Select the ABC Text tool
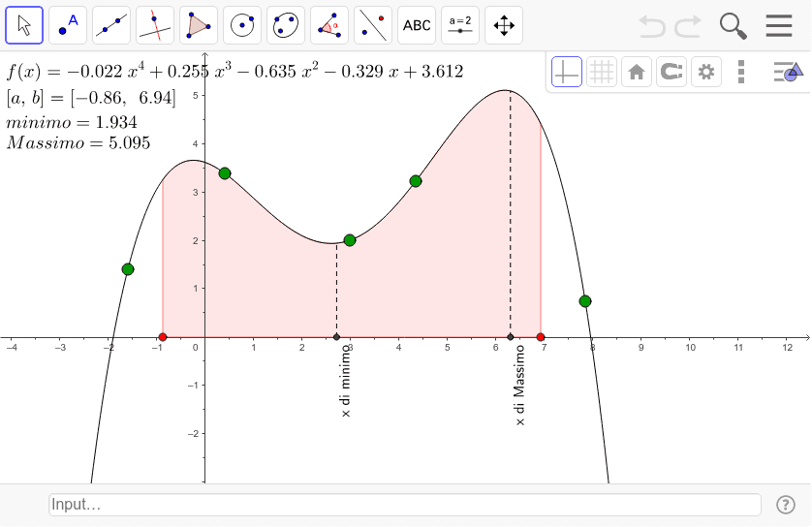Image resolution: width=812 pixels, height=527 pixels. (417, 25)
